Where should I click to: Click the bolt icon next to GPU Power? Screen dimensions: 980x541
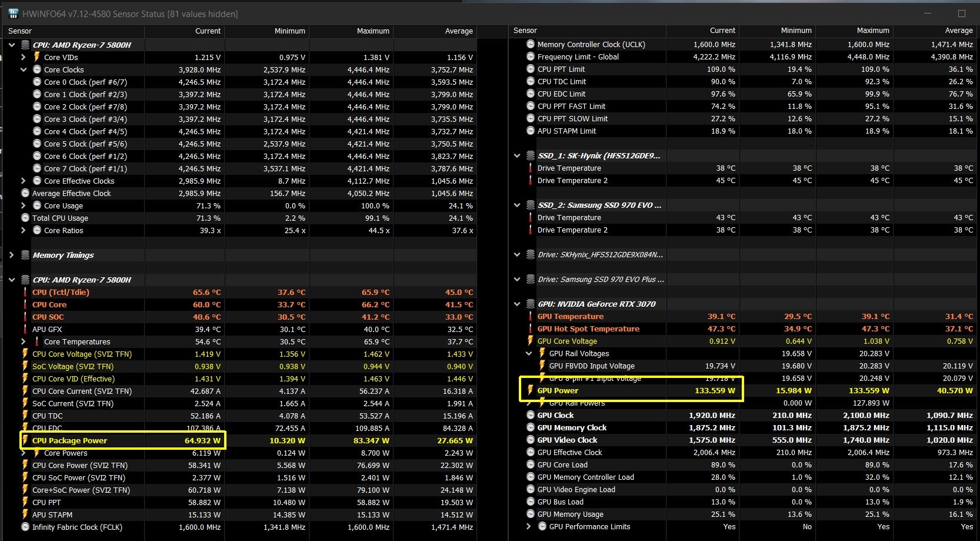pyautogui.click(x=531, y=390)
